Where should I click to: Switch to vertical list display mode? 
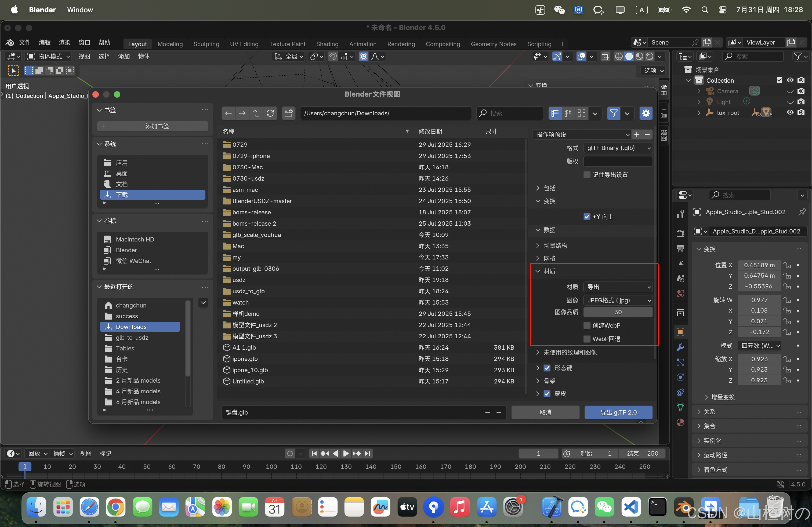point(555,114)
